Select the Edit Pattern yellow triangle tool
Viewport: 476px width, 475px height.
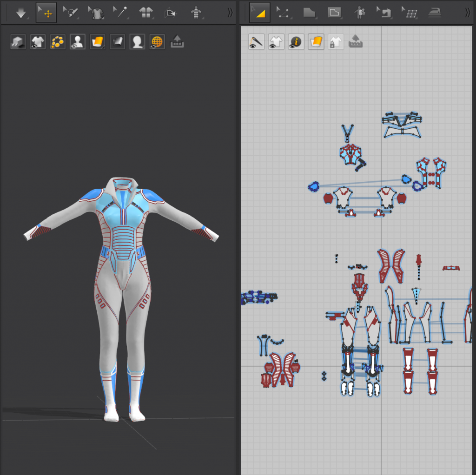coord(259,13)
